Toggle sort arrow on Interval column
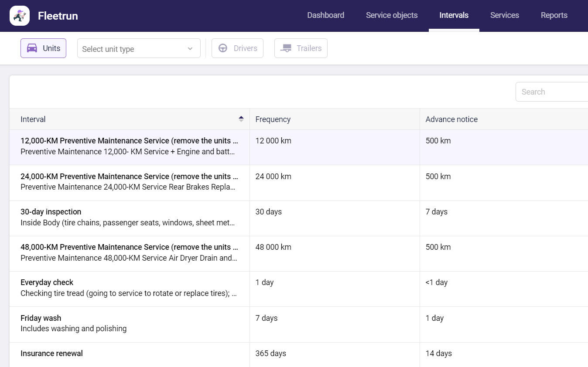This screenshot has height=367, width=588. click(241, 119)
